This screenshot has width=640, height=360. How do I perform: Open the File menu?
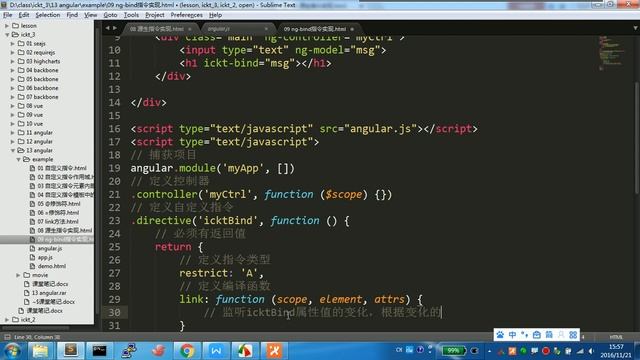click(7, 15)
